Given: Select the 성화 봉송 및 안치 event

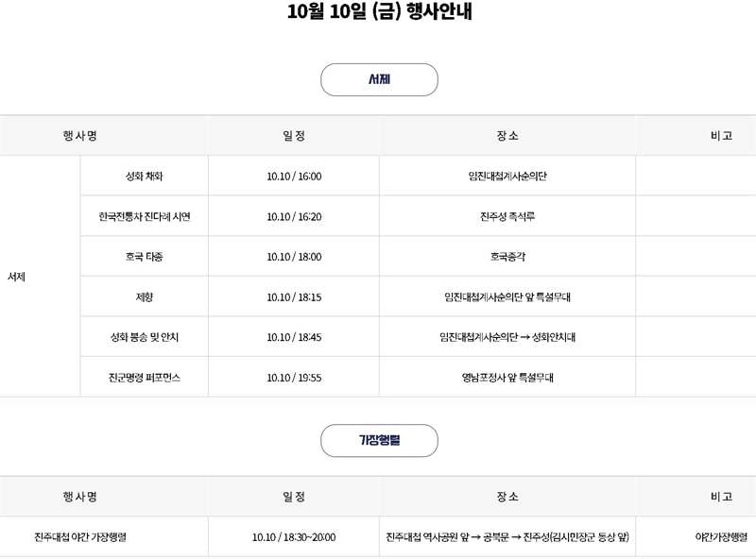Looking at the screenshot, I should (144, 337).
